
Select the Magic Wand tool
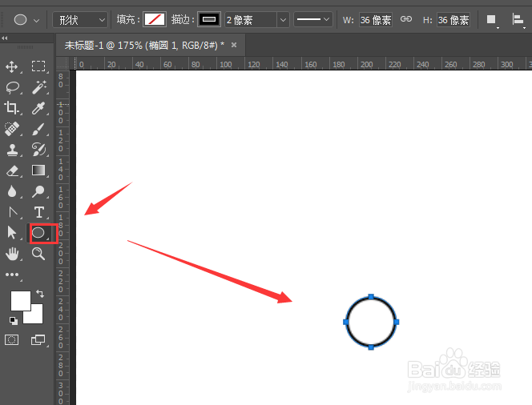tap(39, 87)
